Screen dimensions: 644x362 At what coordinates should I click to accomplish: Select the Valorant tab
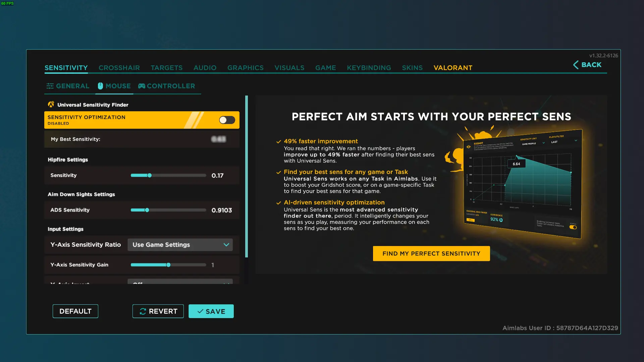[453, 68]
